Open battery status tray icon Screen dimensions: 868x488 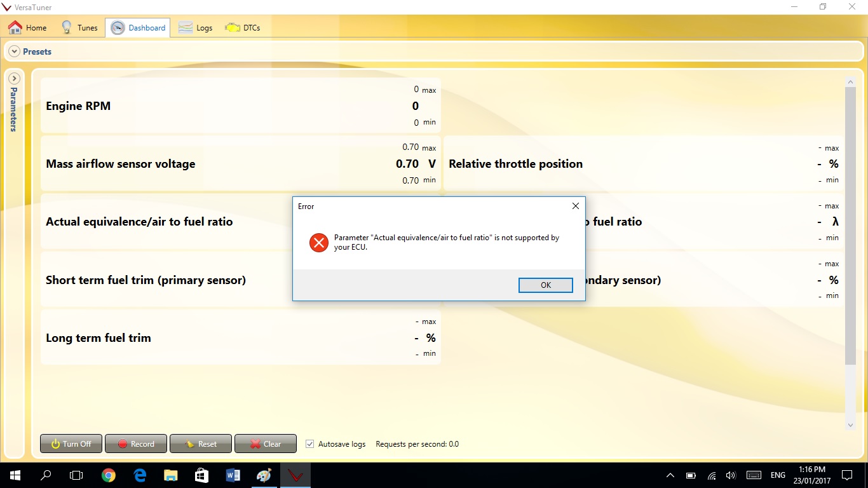[691, 475]
